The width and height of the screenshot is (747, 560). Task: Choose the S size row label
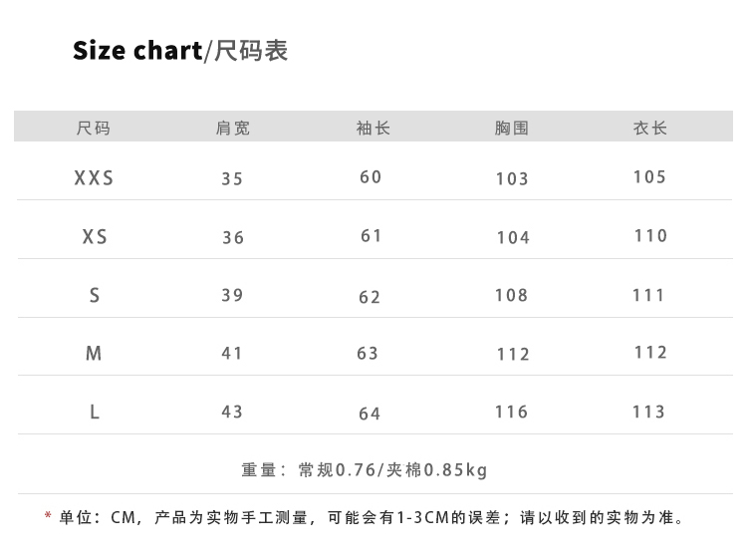[95, 295]
